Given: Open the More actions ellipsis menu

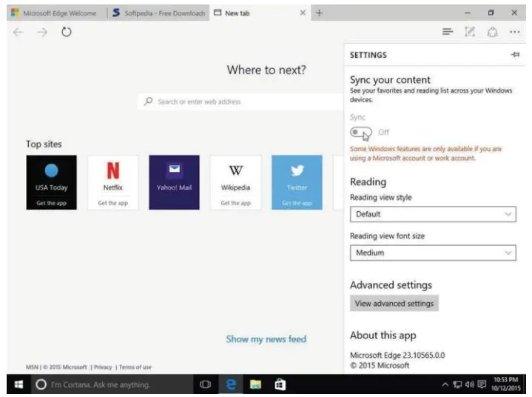Looking at the screenshot, I should pos(515,32).
